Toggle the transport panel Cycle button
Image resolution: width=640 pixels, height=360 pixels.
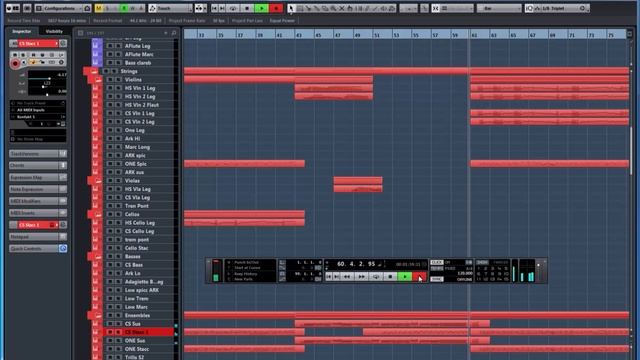click(376, 277)
